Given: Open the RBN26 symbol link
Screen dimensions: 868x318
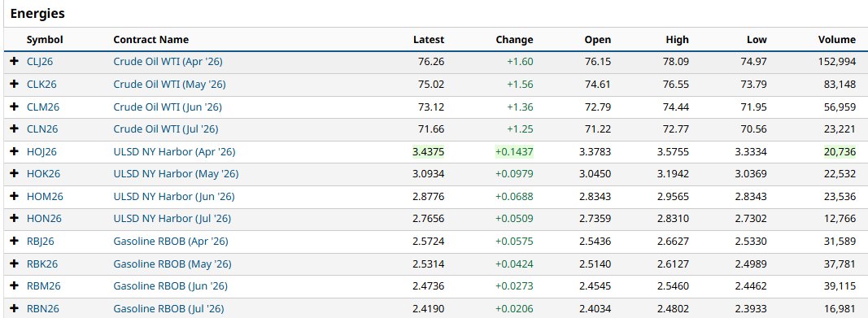Looking at the screenshot, I should (42, 308).
